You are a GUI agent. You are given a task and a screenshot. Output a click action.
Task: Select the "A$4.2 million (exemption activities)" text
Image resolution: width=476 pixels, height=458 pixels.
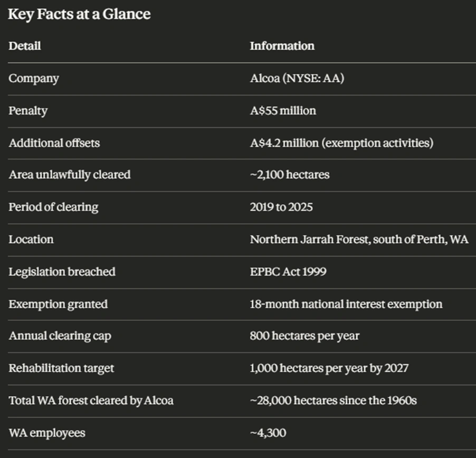click(x=341, y=143)
